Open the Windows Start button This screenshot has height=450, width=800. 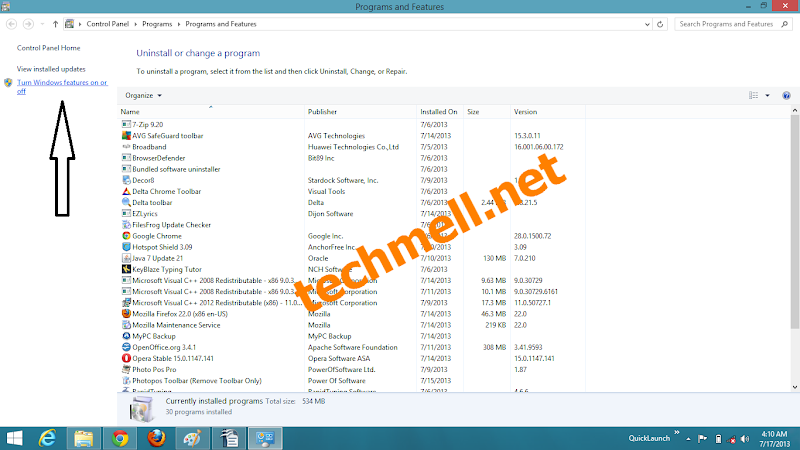pos(14,438)
